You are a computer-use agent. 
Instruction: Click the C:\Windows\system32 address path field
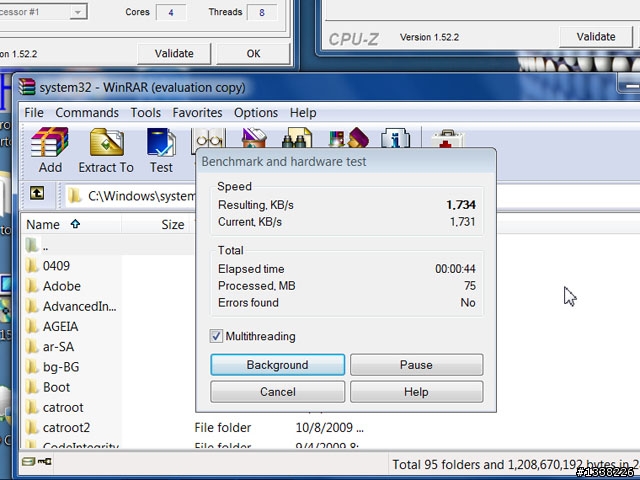click(x=131, y=196)
